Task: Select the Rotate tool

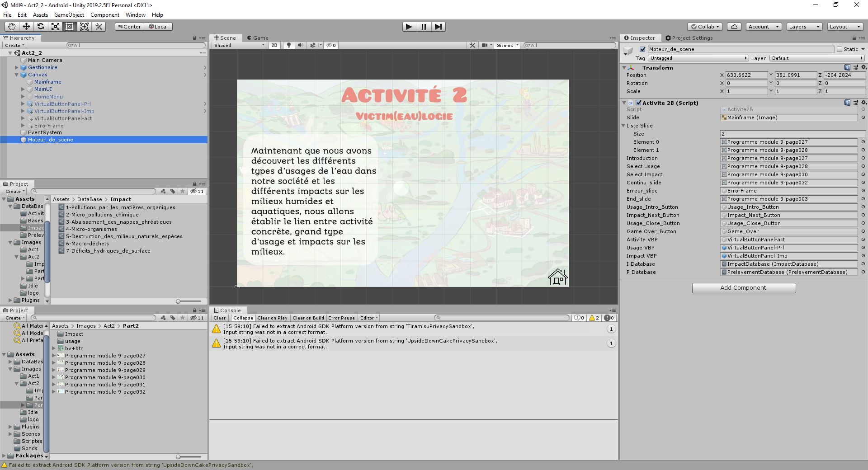Action: click(x=41, y=27)
